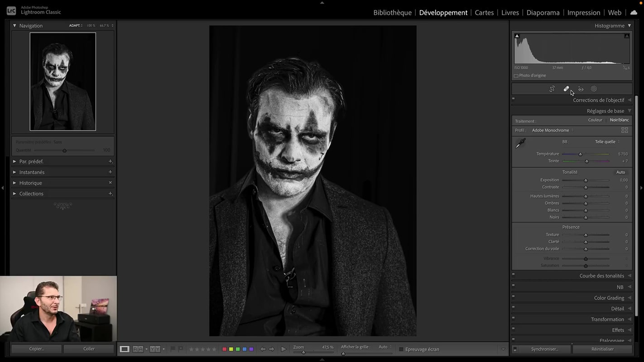Collapse the Histogramme panel
Screen dimensions: 644x362
(629, 26)
